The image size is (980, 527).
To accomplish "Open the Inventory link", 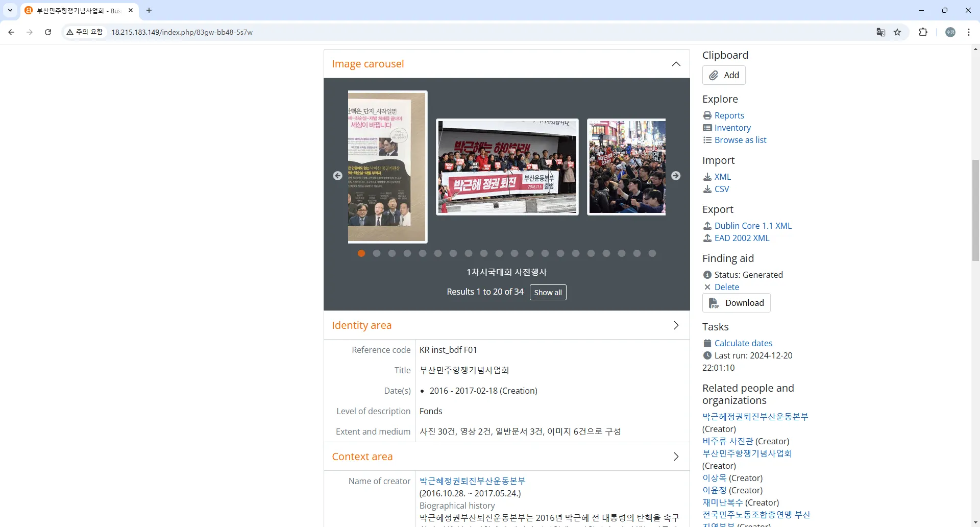I will click(732, 128).
